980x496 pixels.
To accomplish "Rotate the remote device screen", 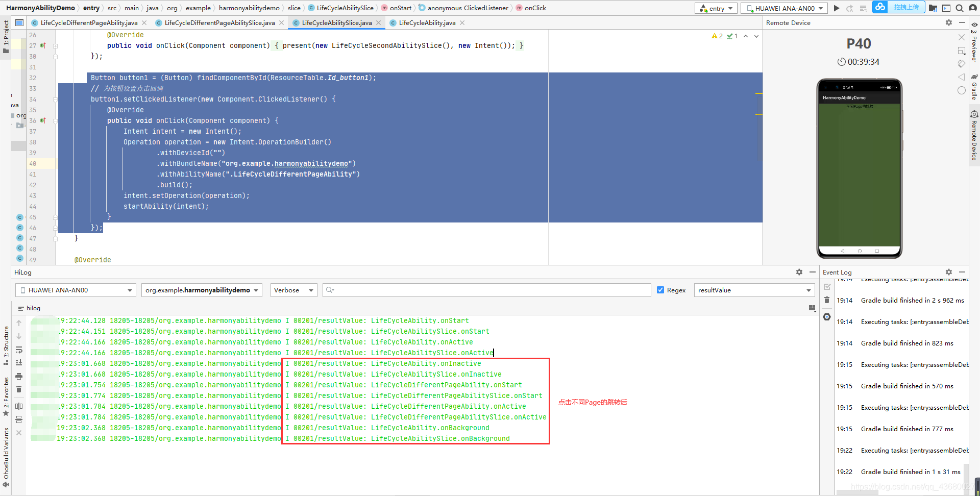I will [x=962, y=64].
